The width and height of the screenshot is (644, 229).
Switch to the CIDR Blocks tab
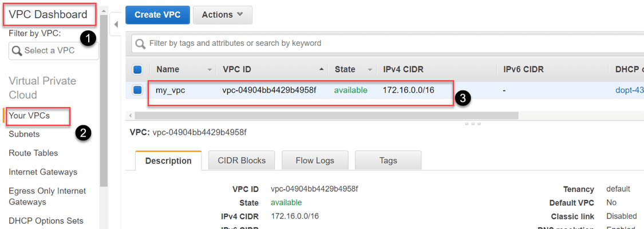point(241,161)
